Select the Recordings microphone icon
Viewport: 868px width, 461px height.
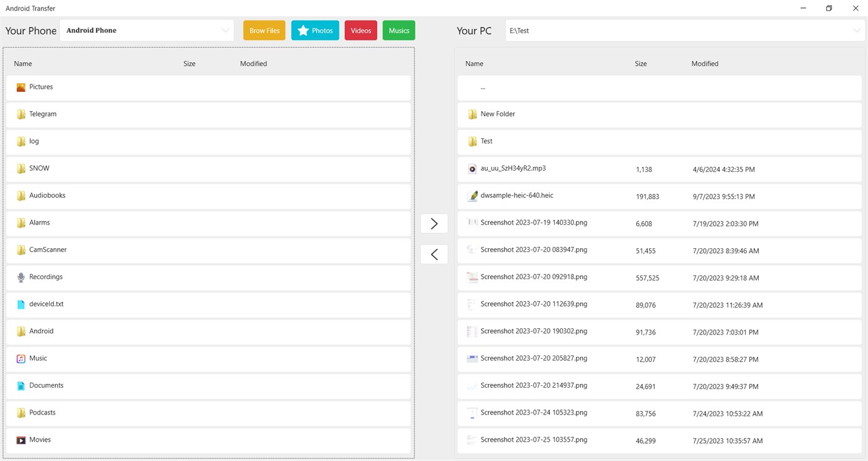click(x=21, y=277)
